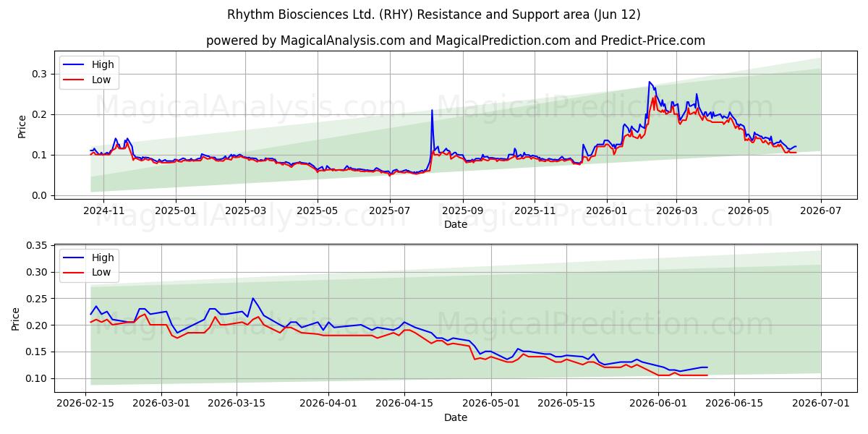Image resolution: width=868 pixels, height=434 pixels.
Task: Click the mid-March 2026 High peak in bottom chart
Action: 252,298
